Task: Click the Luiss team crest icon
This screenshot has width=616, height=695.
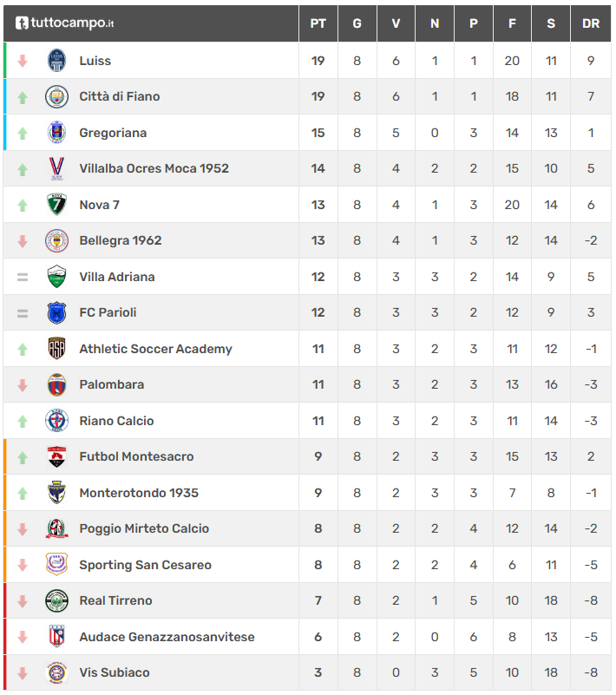Action: (x=56, y=61)
